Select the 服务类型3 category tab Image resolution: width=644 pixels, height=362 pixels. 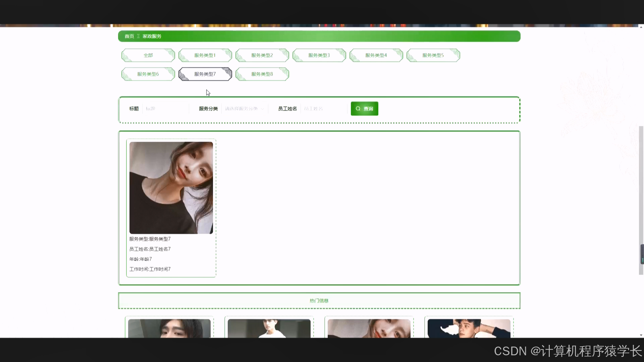tap(319, 55)
